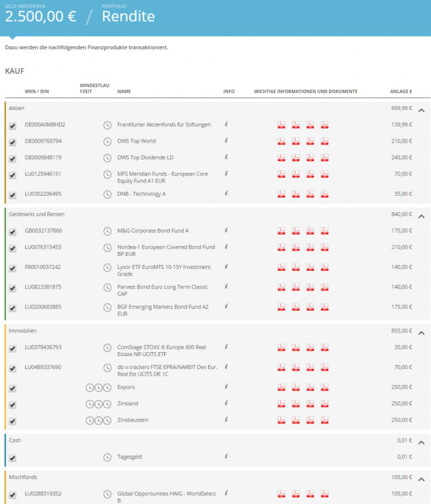431x504 pixels.
Task: Collapse the Immobilien section
Action: (x=421, y=333)
